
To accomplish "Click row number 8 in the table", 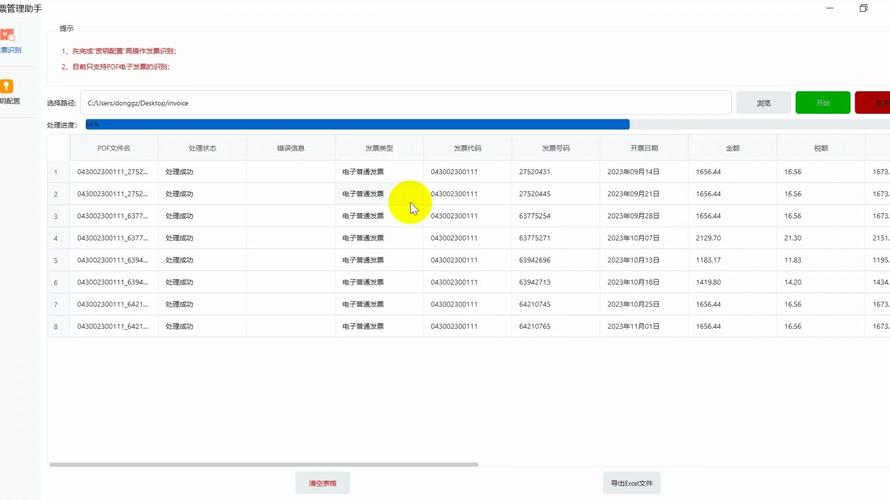I will pos(56,326).
